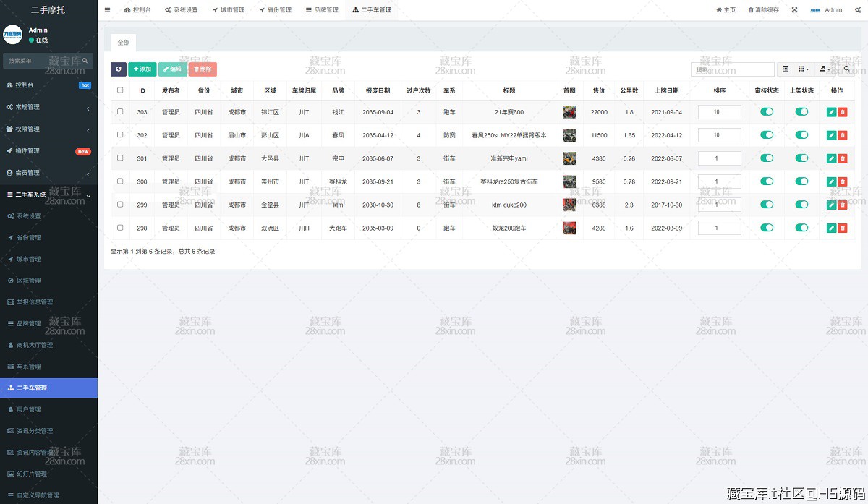Click the refresh icon above the table
The image size is (868, 504).
coord(119,69)
